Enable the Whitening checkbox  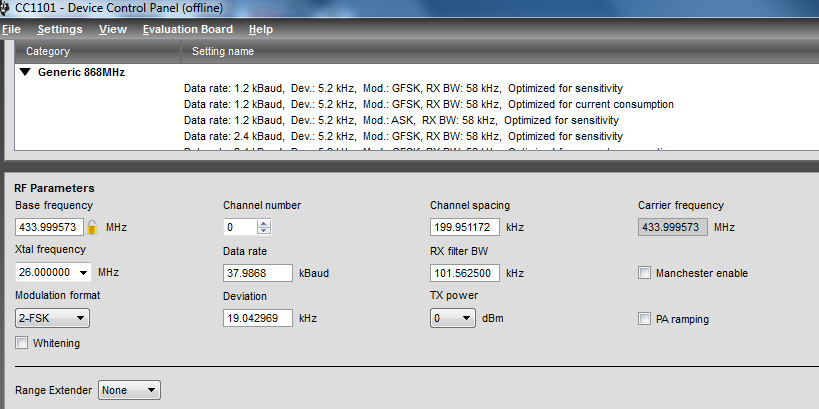pos(21,343)
